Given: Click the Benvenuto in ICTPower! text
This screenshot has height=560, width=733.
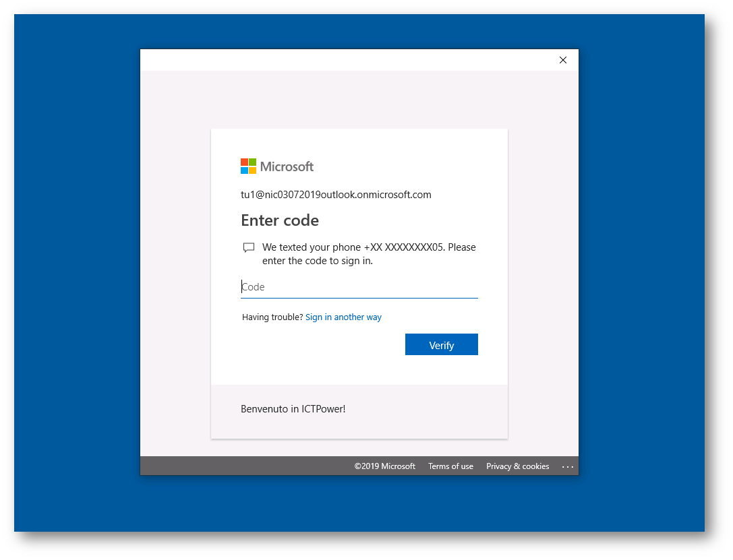Looking at the screenshot, I should pos(293,409).
